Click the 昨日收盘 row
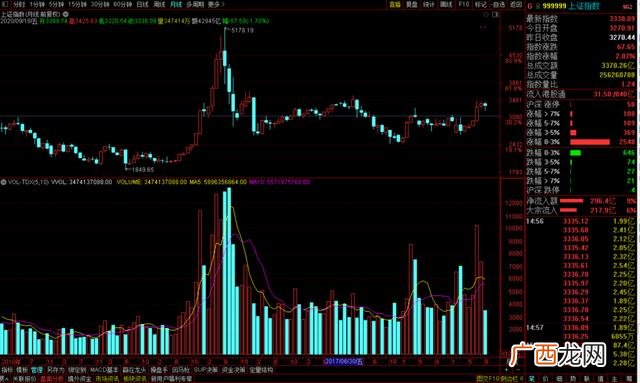This screenshot has width=640, height=383. click(580, 38)
